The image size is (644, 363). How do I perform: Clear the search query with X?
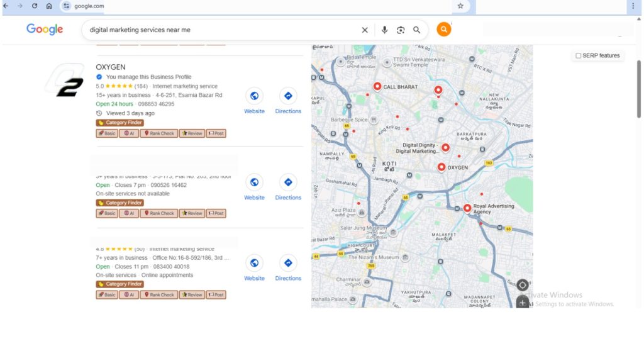point(365,30)
